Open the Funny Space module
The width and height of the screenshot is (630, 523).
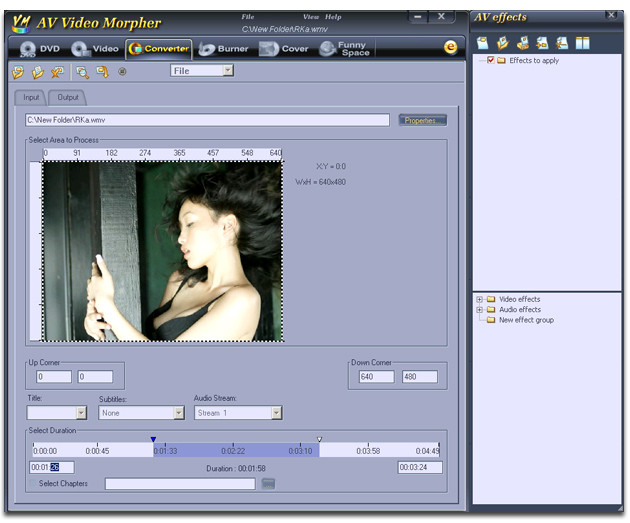345,49
